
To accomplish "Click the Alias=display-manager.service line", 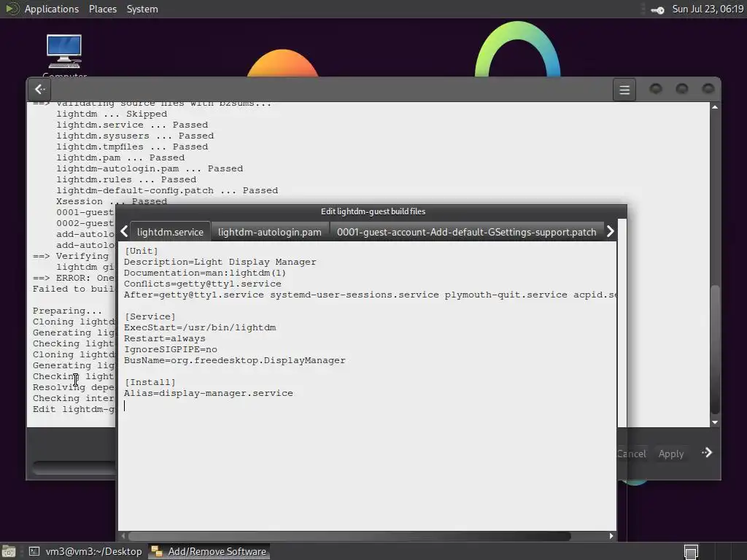I will pos(209,393).
